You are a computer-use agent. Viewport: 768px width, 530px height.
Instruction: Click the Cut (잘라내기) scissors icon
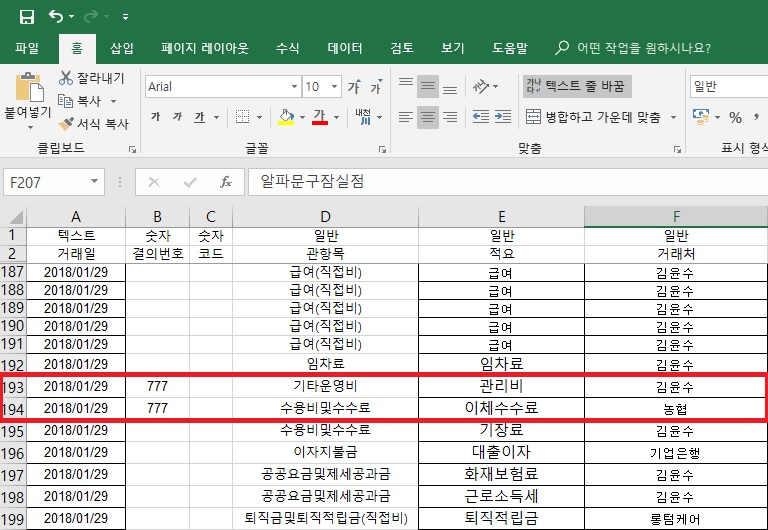click(x=67, y=78)
